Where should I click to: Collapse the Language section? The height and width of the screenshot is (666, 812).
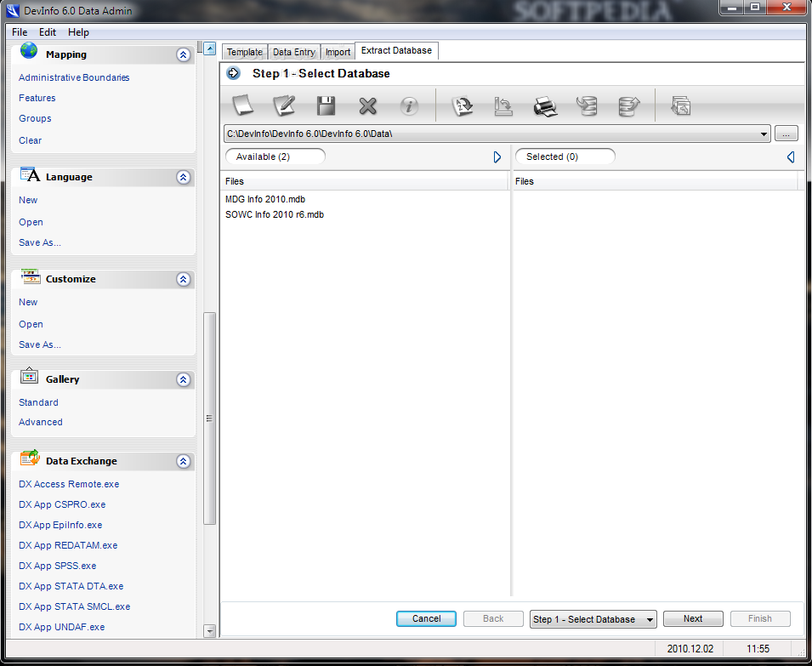[x=184, y=177]
